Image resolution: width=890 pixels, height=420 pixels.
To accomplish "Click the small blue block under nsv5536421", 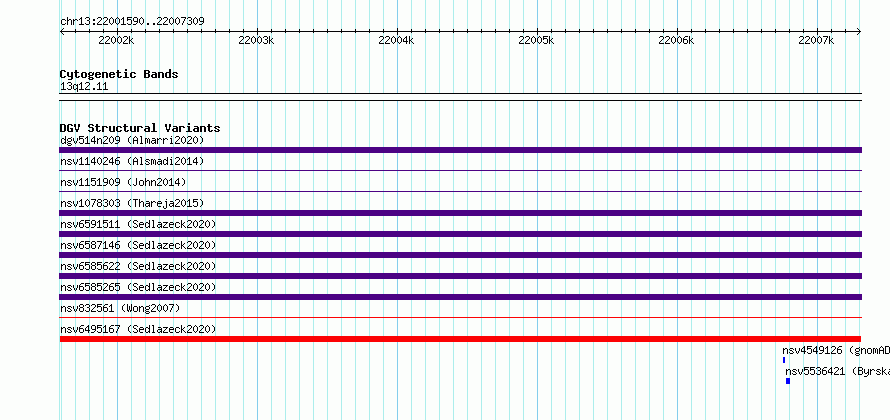I will click(788, 381).
